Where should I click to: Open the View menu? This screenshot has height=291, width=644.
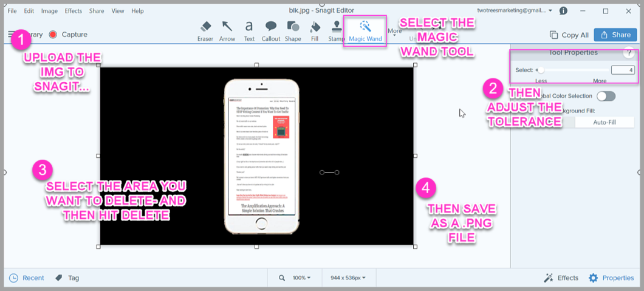pos(118,11)
